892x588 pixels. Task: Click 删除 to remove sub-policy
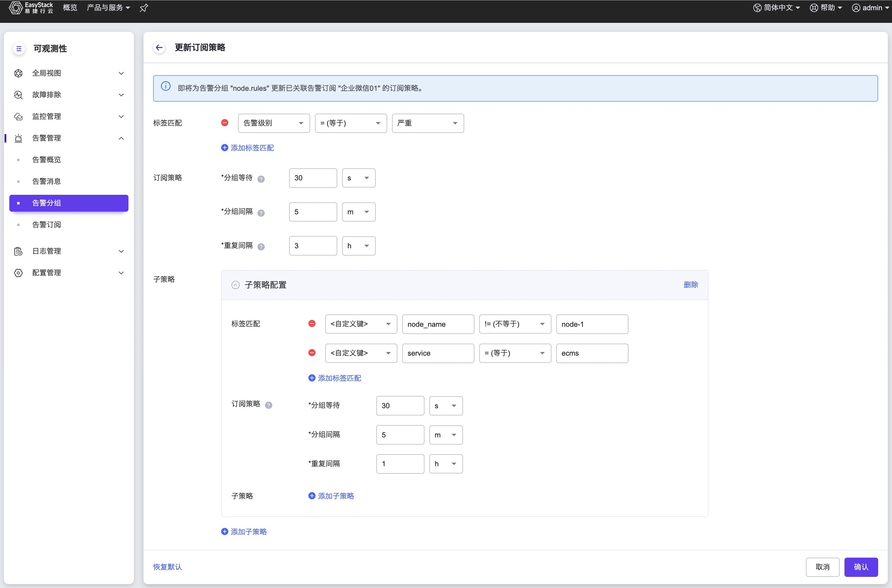(x=690, y=285)
